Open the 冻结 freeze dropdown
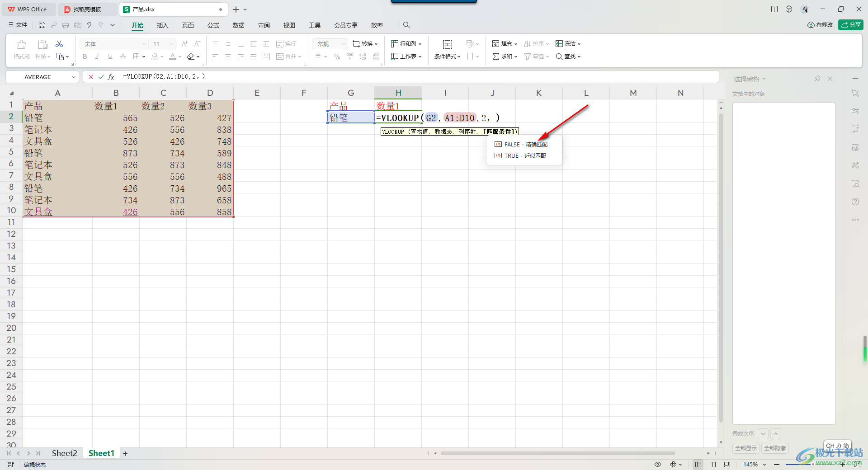Image resolution: width=868 pixels, height=470 pixels. [x=568, y=44]
